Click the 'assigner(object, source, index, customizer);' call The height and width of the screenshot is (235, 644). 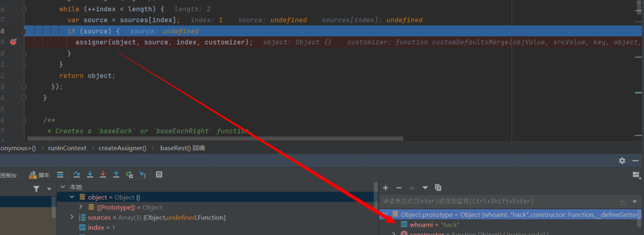[x=165, y=42]
